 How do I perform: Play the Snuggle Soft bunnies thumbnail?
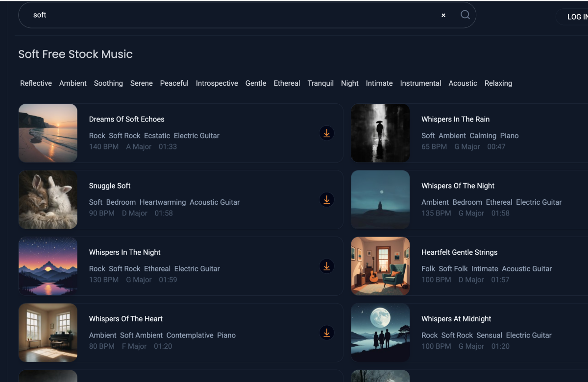click(48, 199)
